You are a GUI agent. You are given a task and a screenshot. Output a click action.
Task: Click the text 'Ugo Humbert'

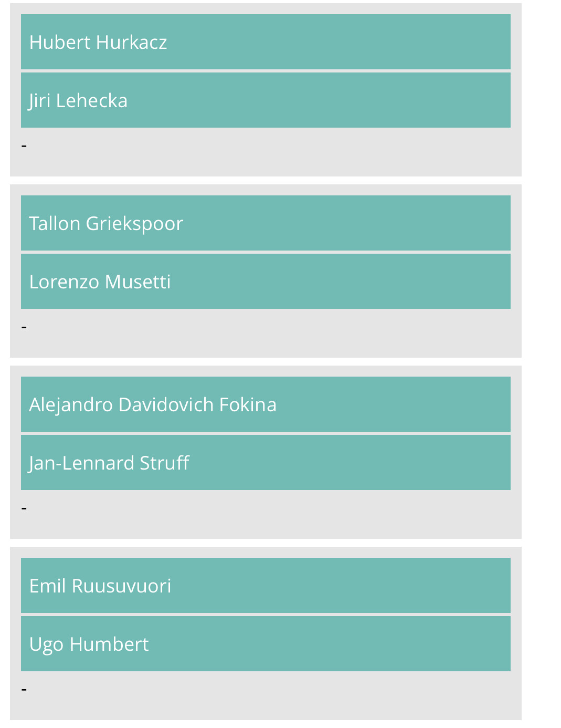click(x=89, y=644)
